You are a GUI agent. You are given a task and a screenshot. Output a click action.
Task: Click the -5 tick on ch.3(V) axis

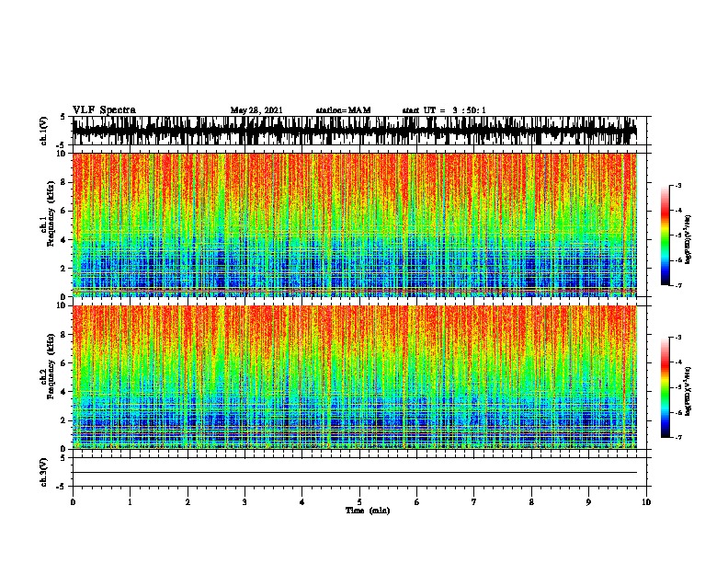[x=61, y=487]
